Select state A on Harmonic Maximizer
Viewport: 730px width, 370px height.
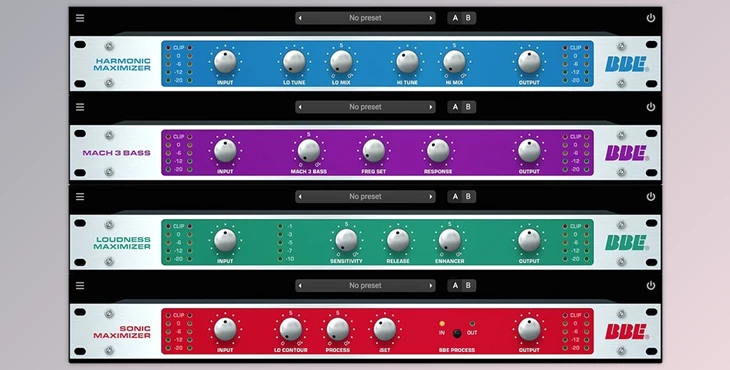(455, 18)
